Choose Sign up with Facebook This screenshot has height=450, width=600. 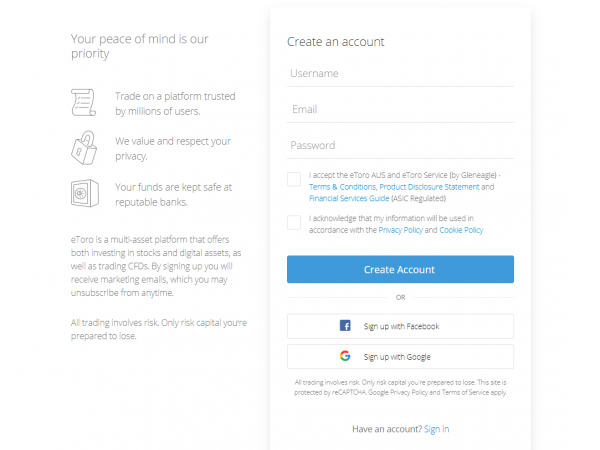[x=400, y=326]
